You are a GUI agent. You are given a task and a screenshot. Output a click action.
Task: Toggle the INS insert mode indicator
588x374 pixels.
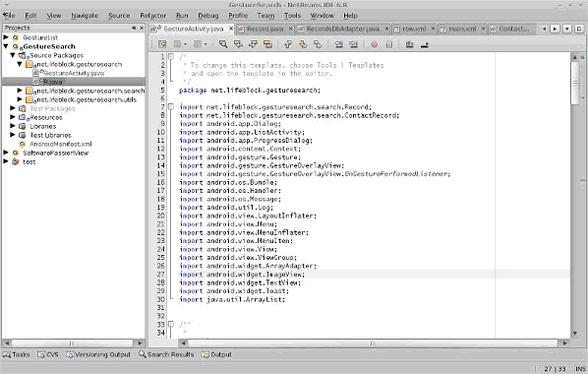(580, 369)
